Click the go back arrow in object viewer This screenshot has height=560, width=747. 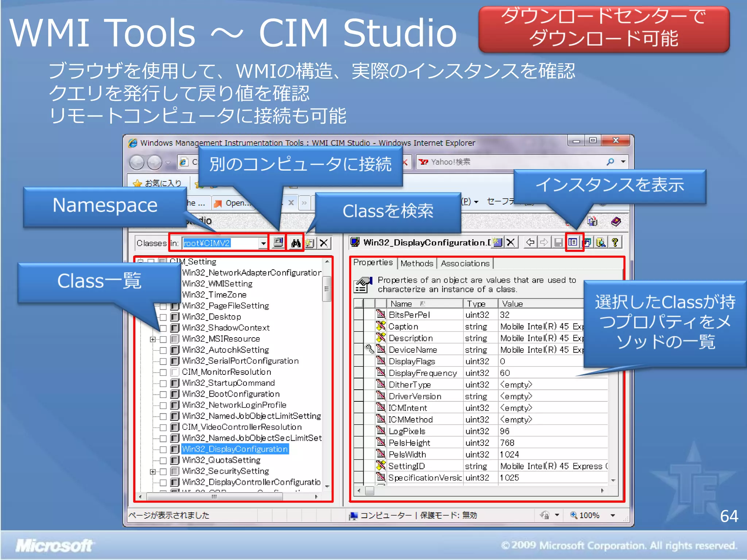coord(530,242)
